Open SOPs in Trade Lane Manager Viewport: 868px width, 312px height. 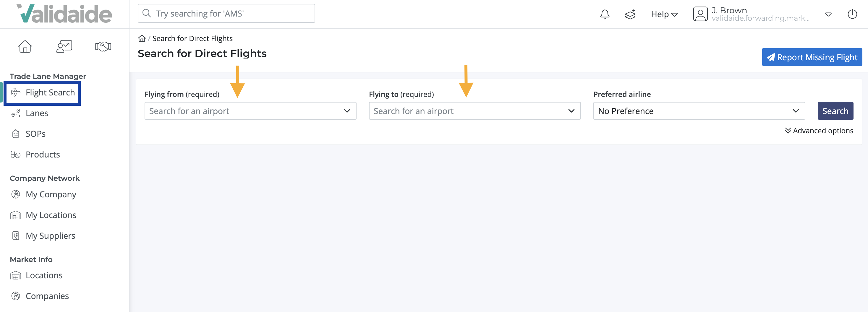click(x=35, y=134)
